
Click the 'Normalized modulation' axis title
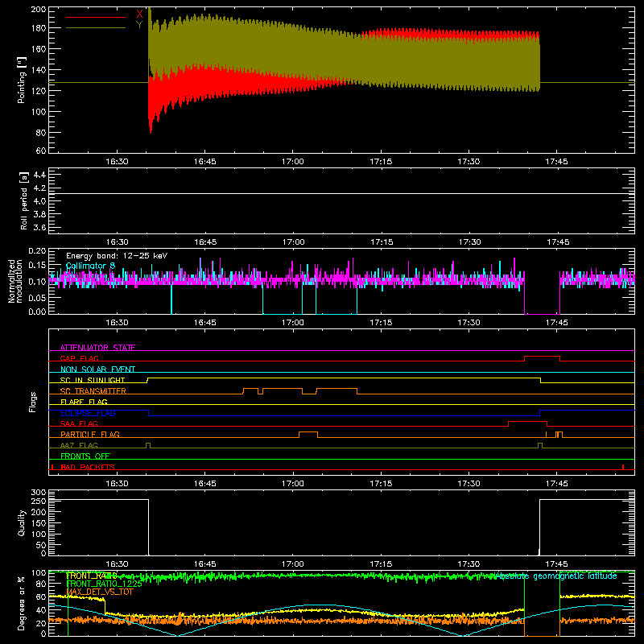click(14, 281)
